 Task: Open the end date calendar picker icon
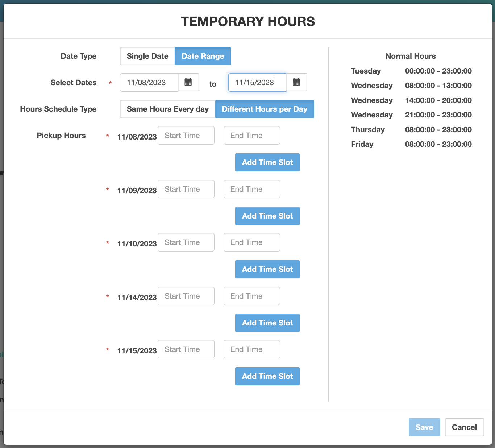pyautogui.click(x=296, y=82)
